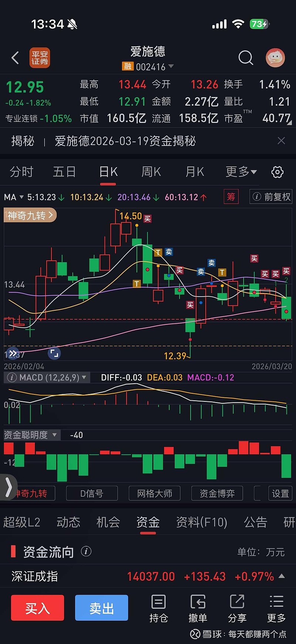
Task: Tap the 14.50 high price label
Action: click(x=131, y=216)
